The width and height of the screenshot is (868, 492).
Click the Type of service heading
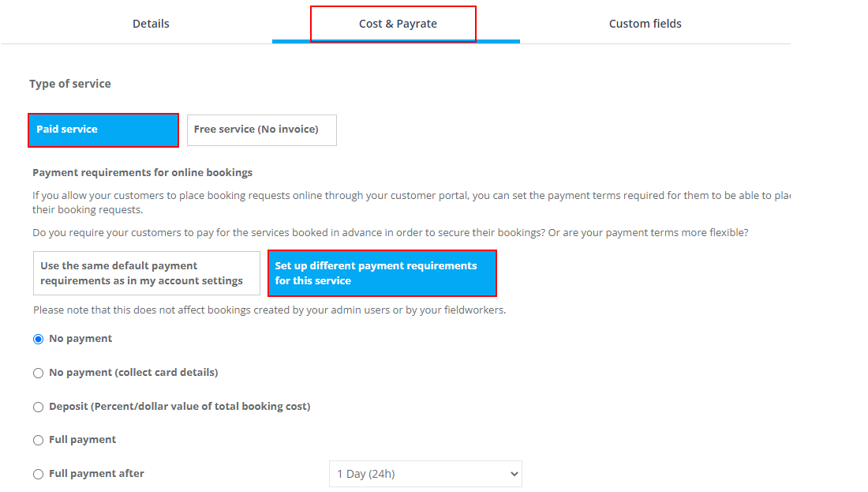click(69, 84)
